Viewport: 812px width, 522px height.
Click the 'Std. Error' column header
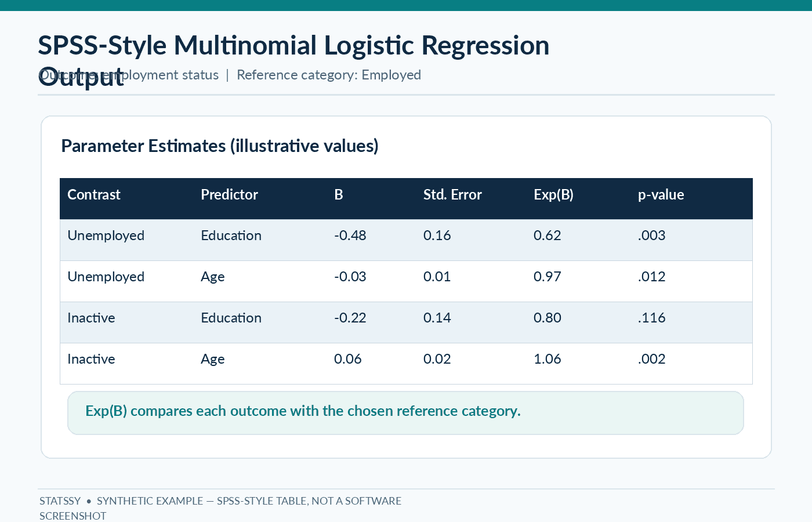(x=452, y=195)
